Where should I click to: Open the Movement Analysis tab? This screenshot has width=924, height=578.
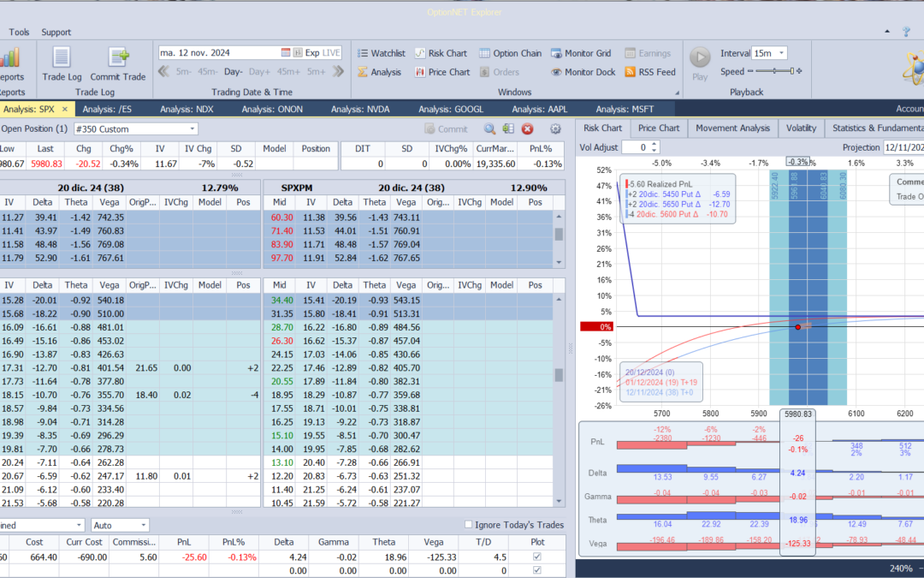[732, 128]
